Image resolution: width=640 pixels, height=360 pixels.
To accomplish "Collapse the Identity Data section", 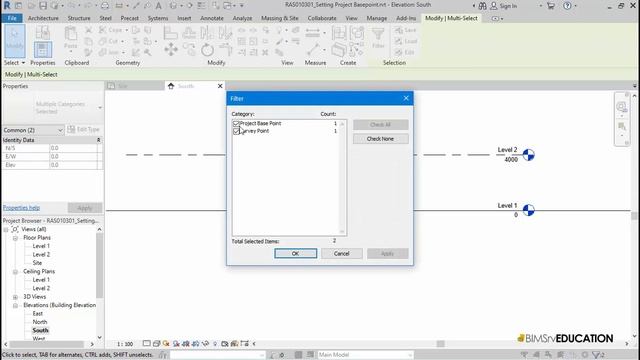I will coord(98,140).
